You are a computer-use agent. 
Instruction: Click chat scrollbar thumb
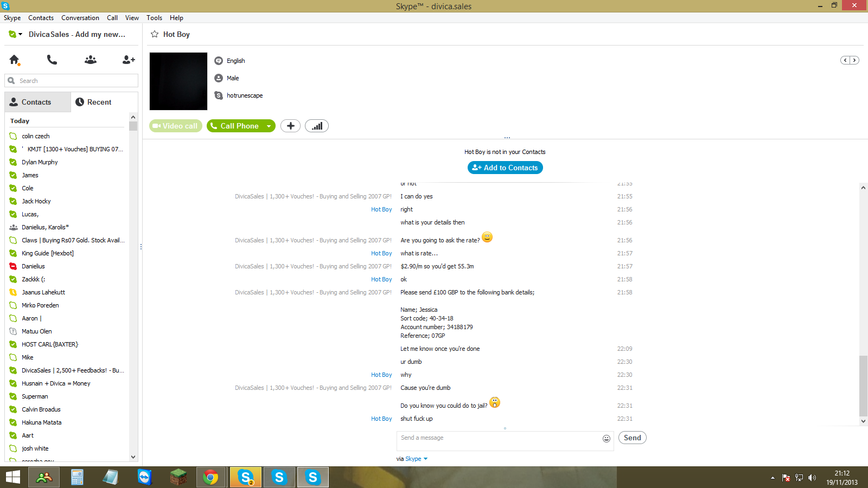click(x=863, y=385)
